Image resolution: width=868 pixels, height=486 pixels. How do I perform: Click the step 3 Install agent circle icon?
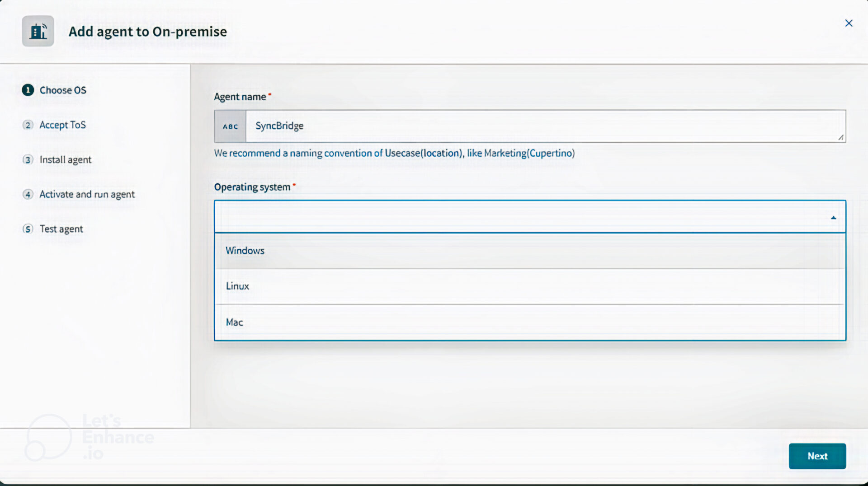click(x=28, y=159)
